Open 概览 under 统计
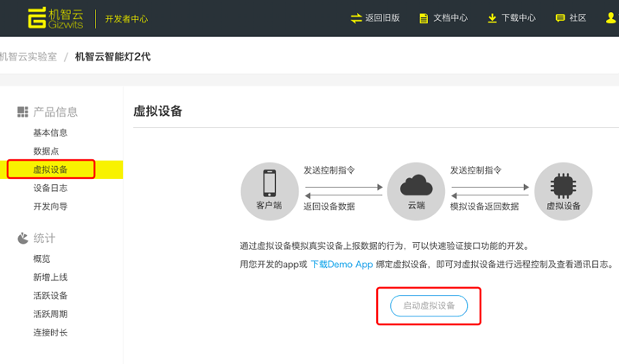The width and height of the screenshot is (619, 364). (41, 259)
